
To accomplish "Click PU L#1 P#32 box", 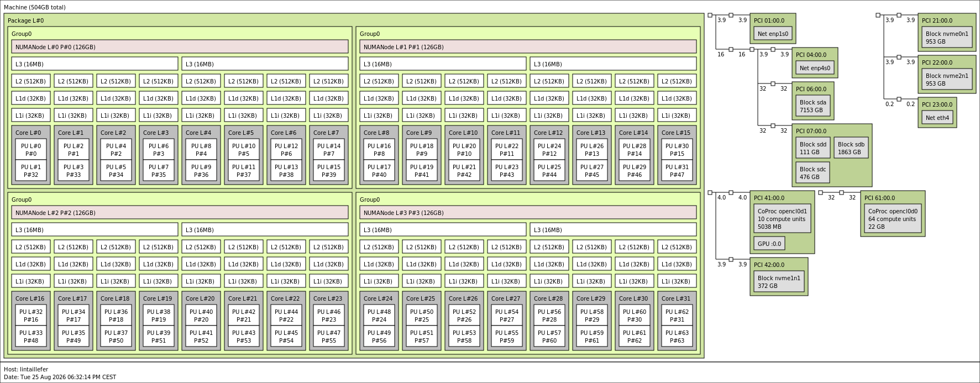I will 31,171.
